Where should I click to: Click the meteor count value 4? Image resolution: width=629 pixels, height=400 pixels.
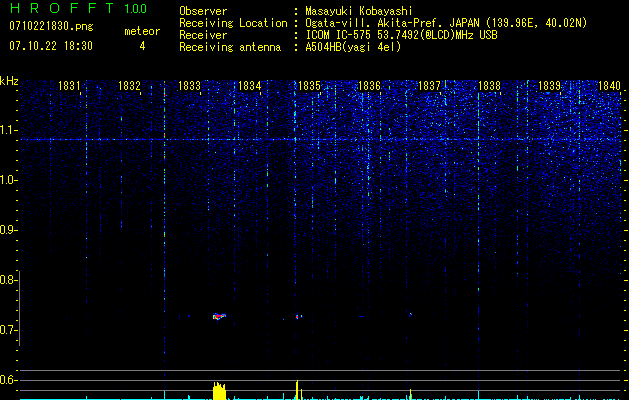[142, 46]
